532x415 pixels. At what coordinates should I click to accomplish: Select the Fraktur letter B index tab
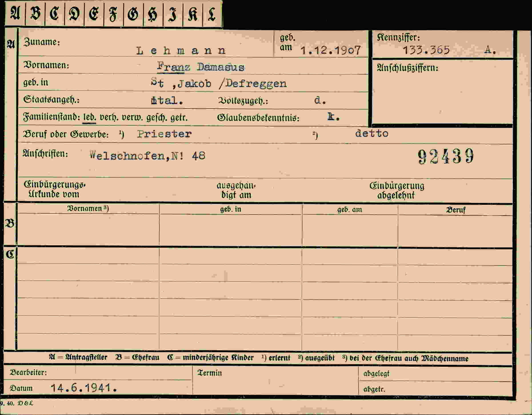(35, 13)
